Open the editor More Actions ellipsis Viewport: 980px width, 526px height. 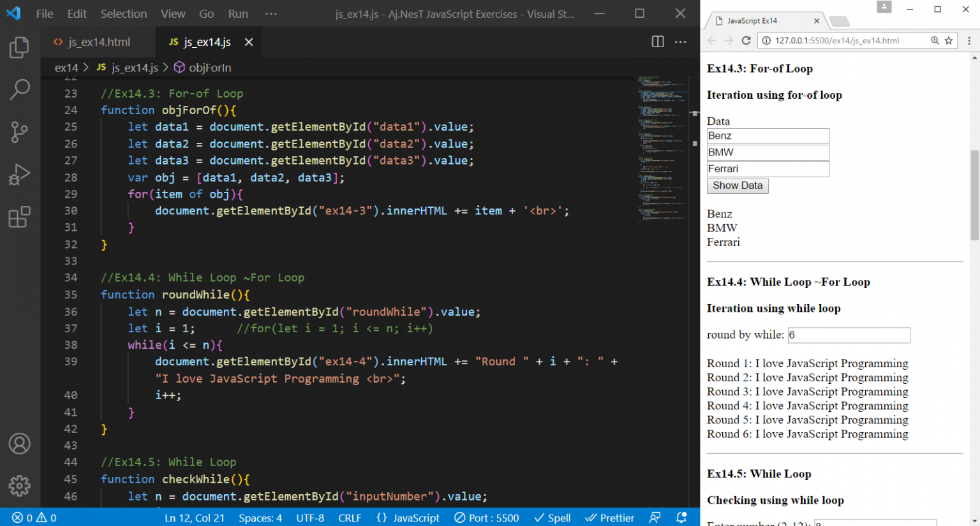681,42
